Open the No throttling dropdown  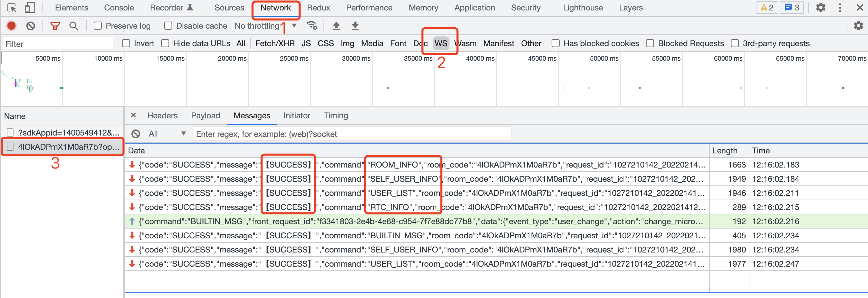tap(266, 26)
